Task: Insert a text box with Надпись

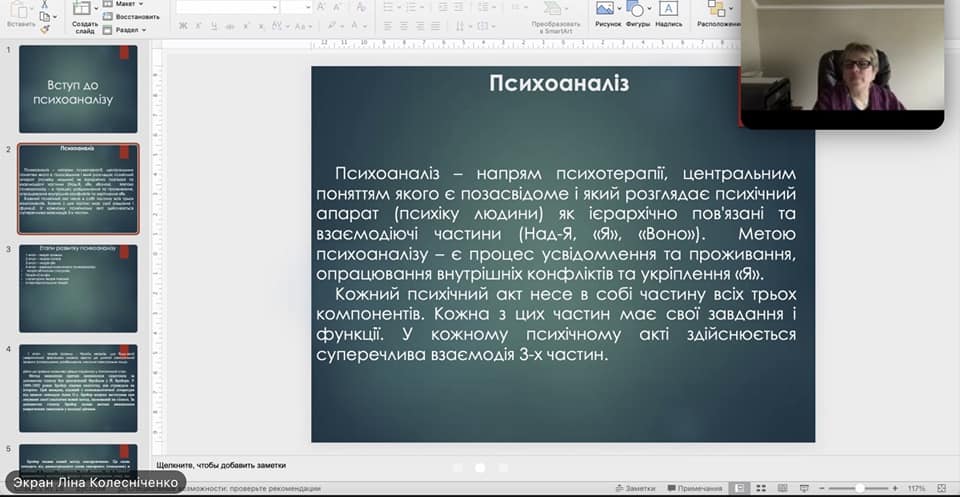Action: pos(669,10)
